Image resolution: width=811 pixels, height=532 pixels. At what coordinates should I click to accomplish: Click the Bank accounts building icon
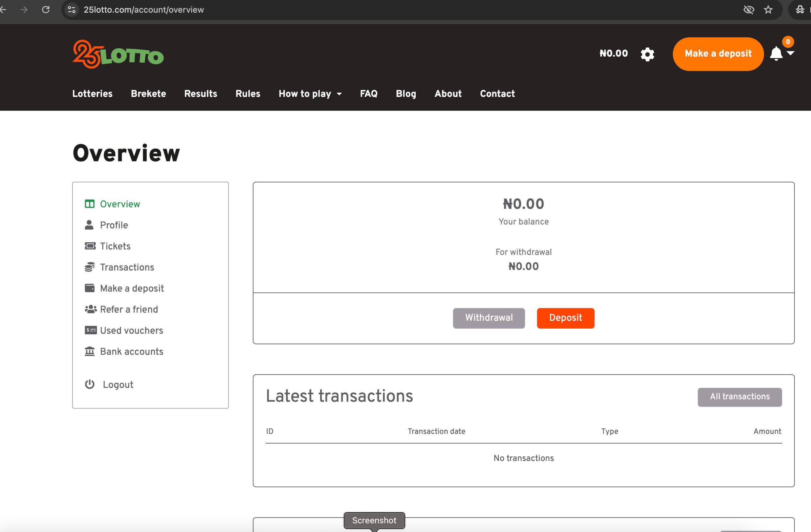90,351
